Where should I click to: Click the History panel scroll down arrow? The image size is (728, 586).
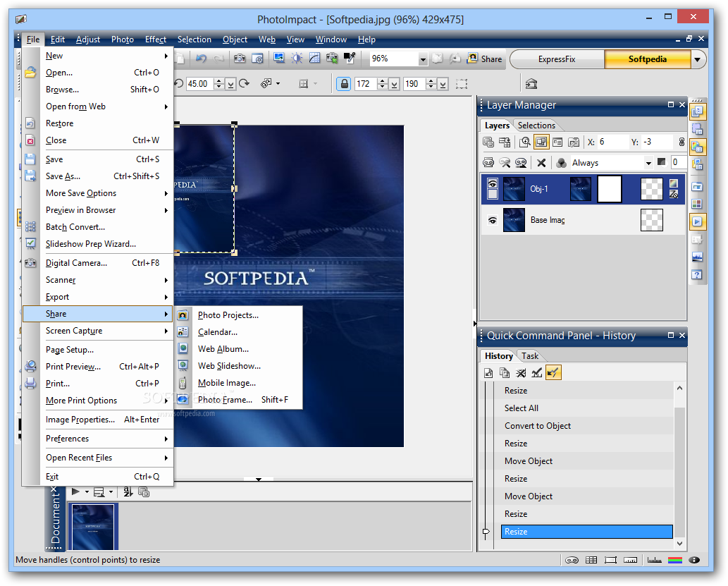pyautogui.click(x=679, y=543)
